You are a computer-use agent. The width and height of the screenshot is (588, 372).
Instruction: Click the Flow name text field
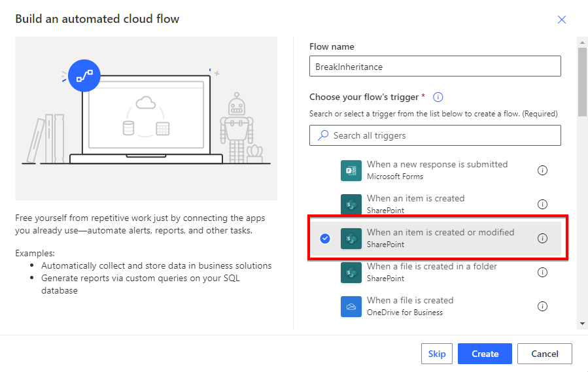coord(435,67)
